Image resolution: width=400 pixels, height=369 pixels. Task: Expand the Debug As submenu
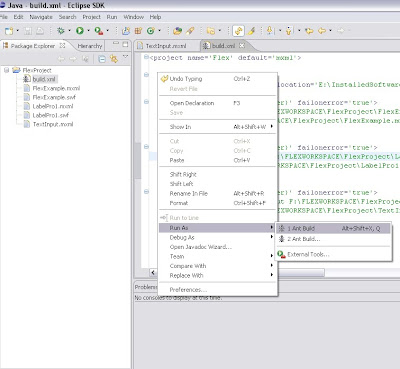pyautogui.click(x=218, y=238)
